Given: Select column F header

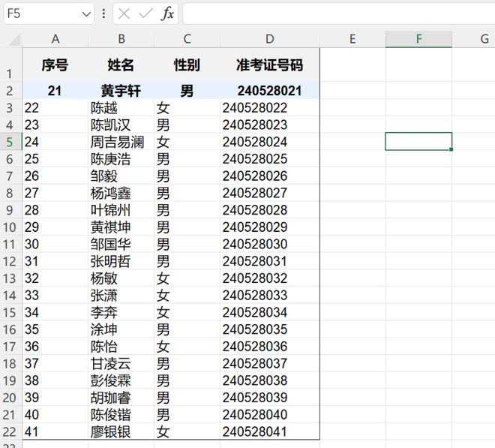Looking at the screenshot, I should point(418,39).
